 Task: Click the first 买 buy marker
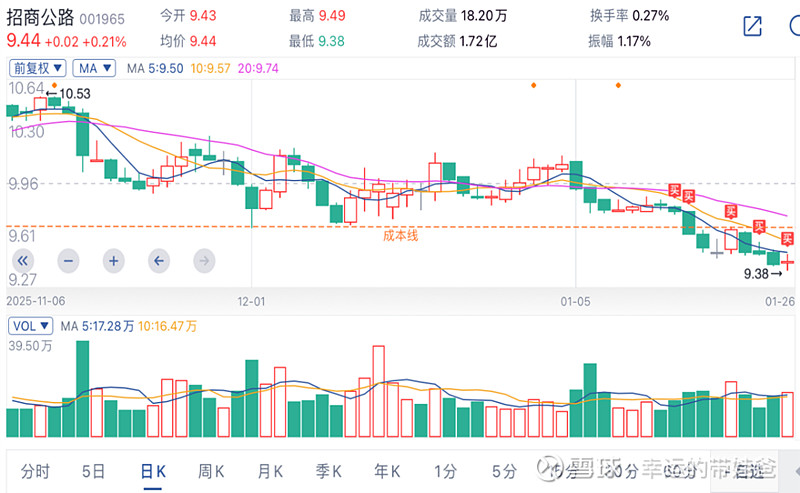[x=674, y=188]
